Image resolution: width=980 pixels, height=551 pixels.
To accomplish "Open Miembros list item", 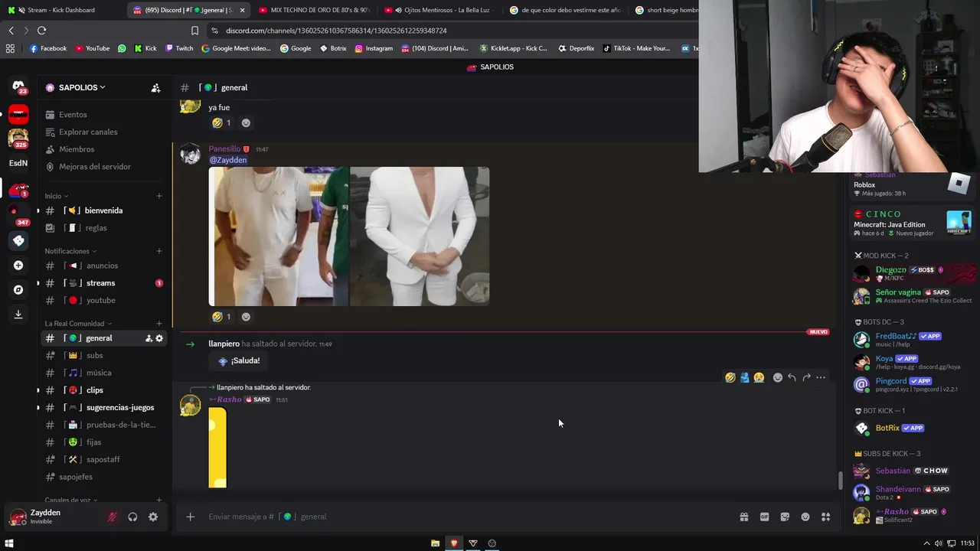I will (106, 149).
